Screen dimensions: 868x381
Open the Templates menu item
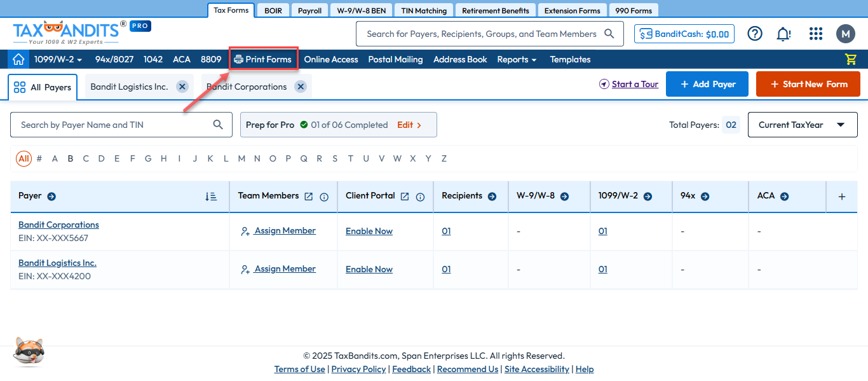click(570, 59)
